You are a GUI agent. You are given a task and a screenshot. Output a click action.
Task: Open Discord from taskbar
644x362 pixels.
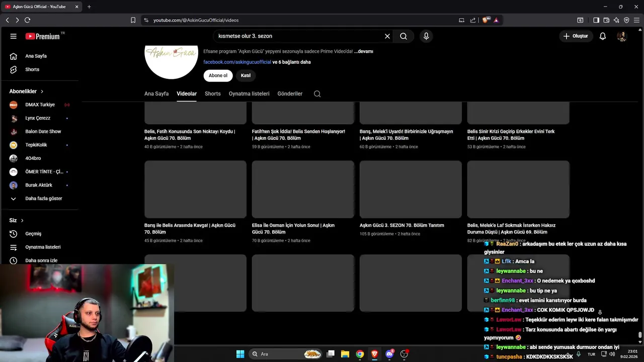coord(389,354)
